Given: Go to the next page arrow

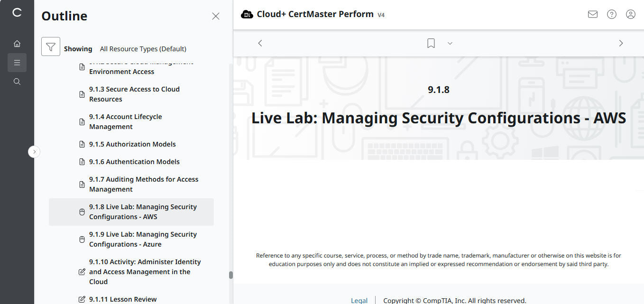Looking at the screenshot, I should [621, 43].
